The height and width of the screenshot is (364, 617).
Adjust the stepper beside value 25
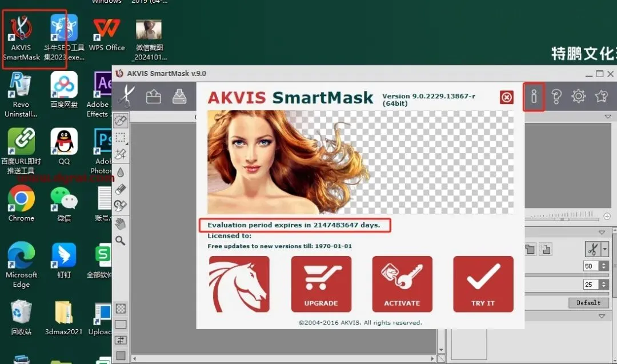[x=604, y=285]
